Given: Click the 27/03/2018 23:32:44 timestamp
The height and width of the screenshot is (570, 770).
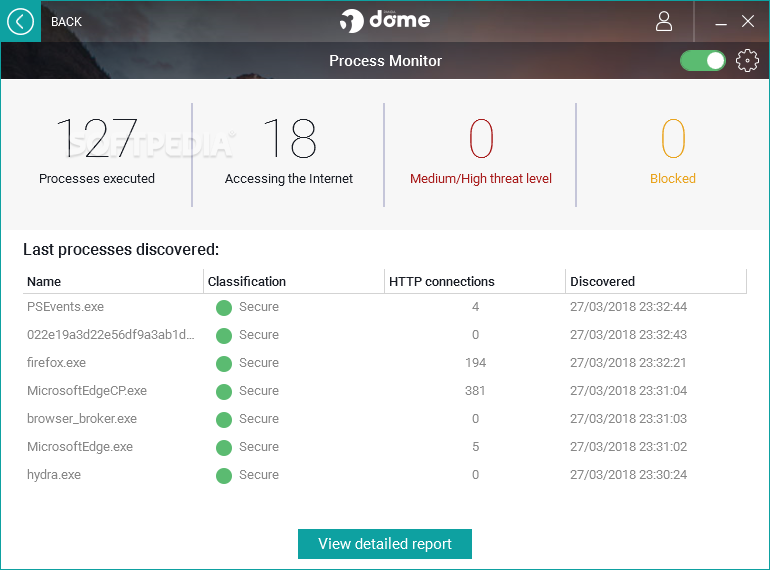Looking at the screenshot, I should point(628,307).
